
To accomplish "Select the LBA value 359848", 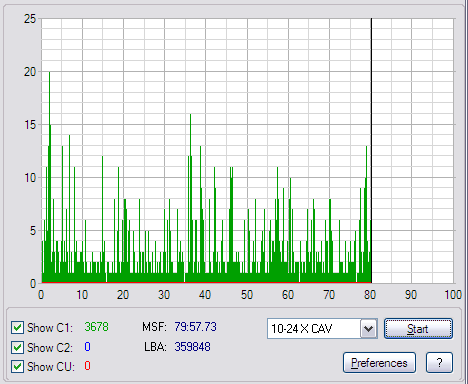I will click(x=192, y=347).
